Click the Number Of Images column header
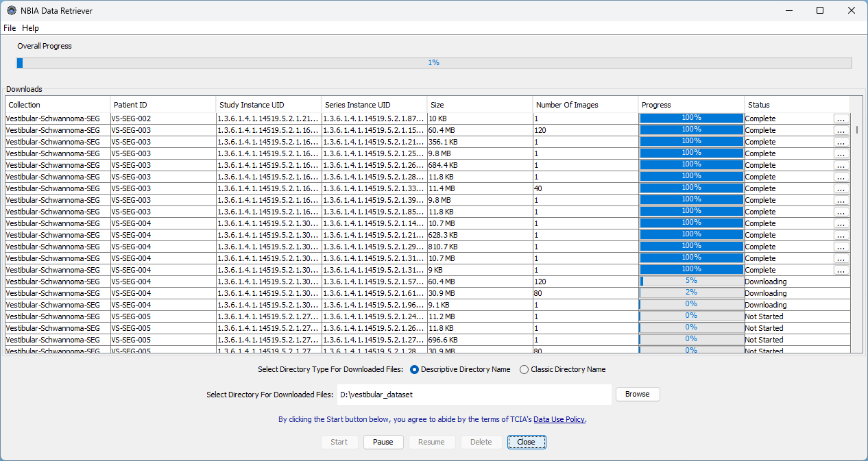 [586, 105]
